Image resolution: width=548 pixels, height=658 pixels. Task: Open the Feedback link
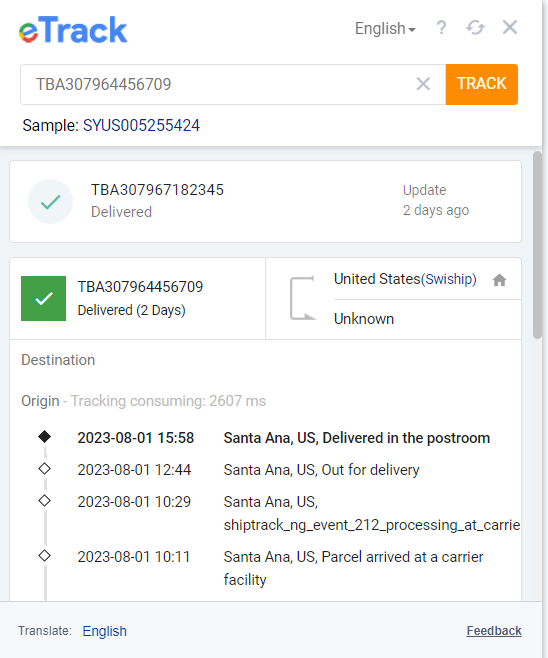coord(494,631)
